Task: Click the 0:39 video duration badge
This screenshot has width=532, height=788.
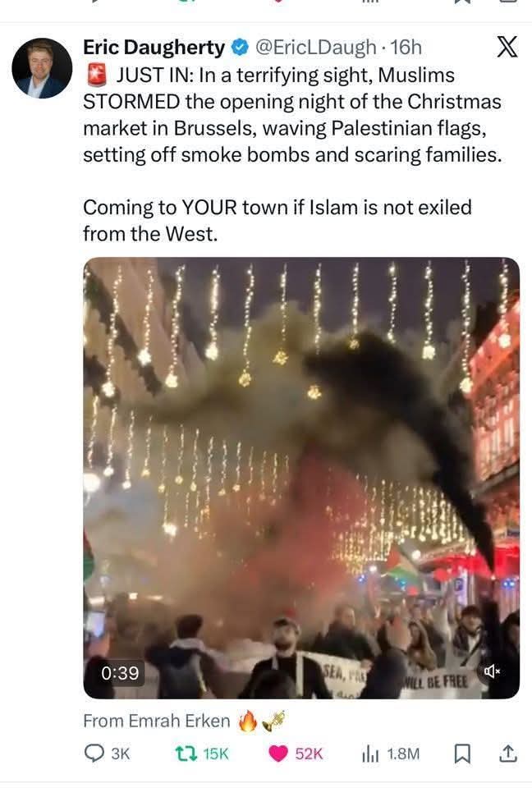Action: point(120,673)
